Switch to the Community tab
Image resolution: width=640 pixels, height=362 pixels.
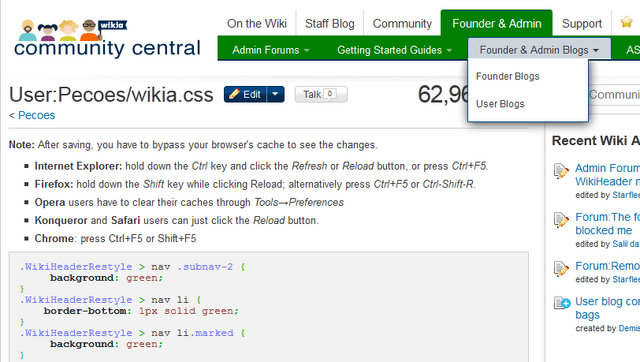pos(402,24)
